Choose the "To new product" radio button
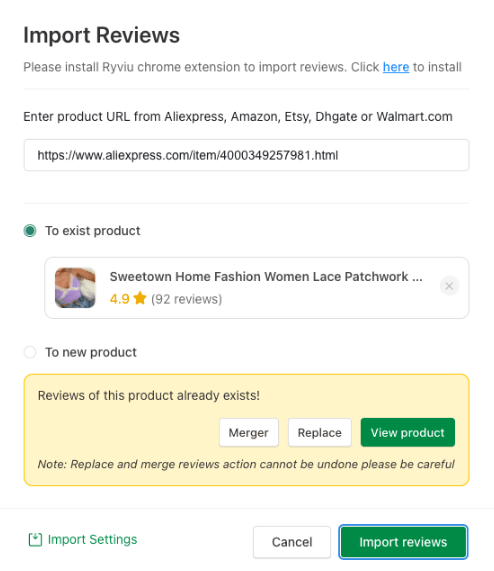This screenshot has height=571, width=494. tap(30, 352)
